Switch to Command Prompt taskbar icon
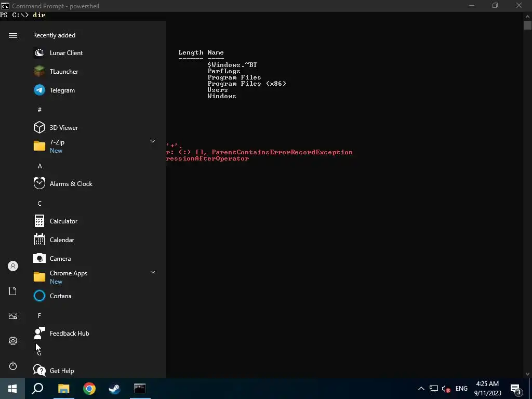This screenshot has width=532, height=399. pyautogui.click(x=140, y=389)
